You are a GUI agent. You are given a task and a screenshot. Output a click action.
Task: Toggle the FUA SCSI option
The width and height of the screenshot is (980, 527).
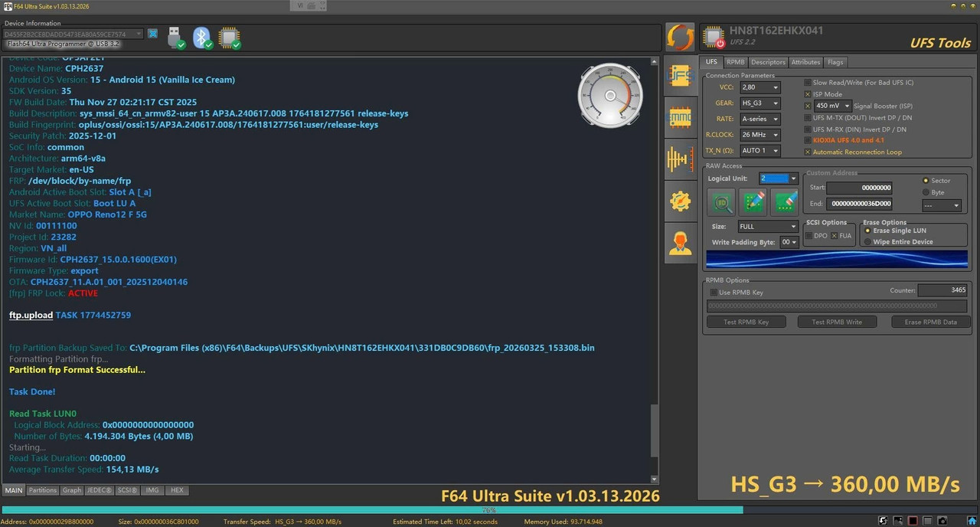click(x=835, y=236)
